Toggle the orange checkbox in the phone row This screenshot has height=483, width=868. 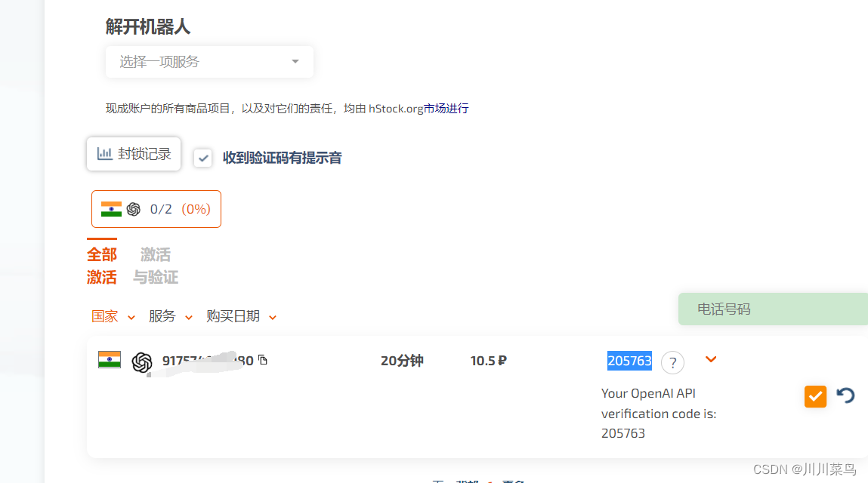(815, 395)
